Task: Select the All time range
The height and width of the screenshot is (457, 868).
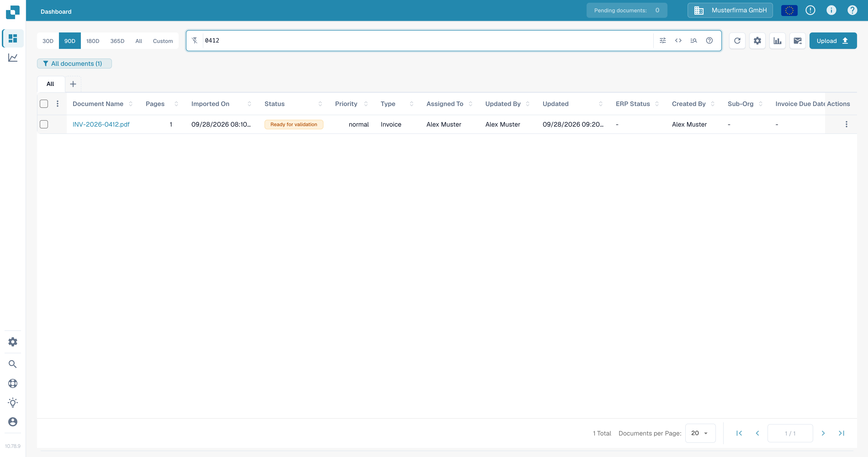Action: (139, 41)
